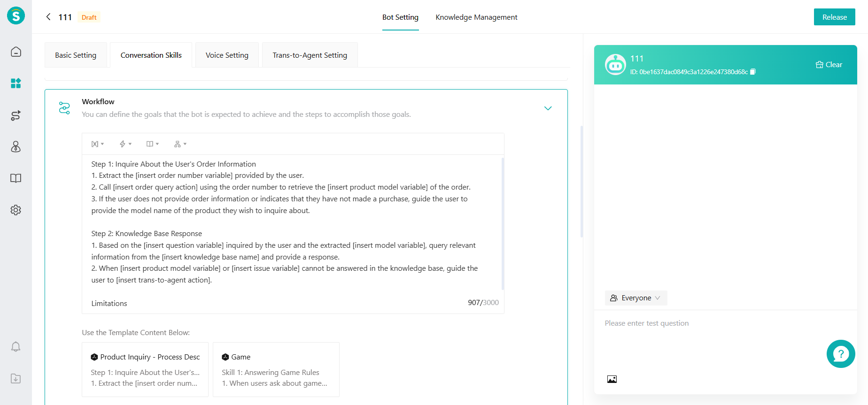This screenshot has width=868, height=405.
Task: Open the knowledge book icon in sidebar
Action: pyautogui.click(x=16, y=178)
